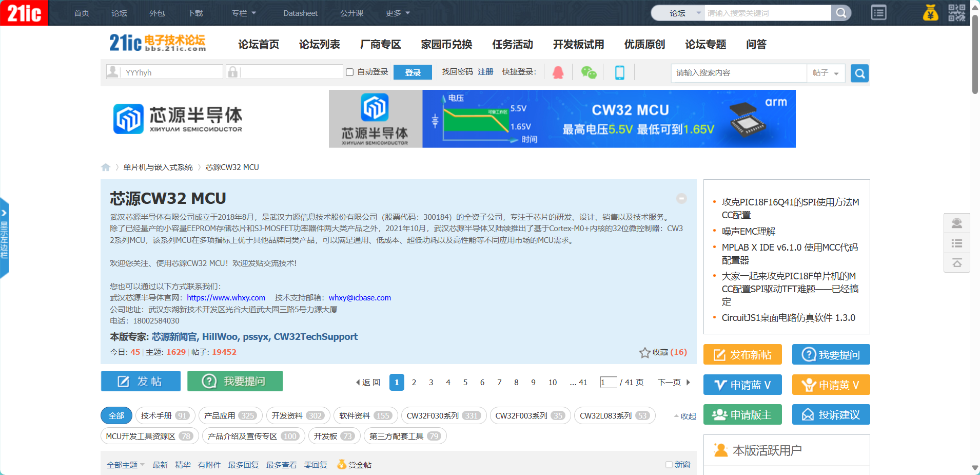Open 论坛列表 in main navigation
This screenshot has width=980, height=475.
(x=320, y=45)
